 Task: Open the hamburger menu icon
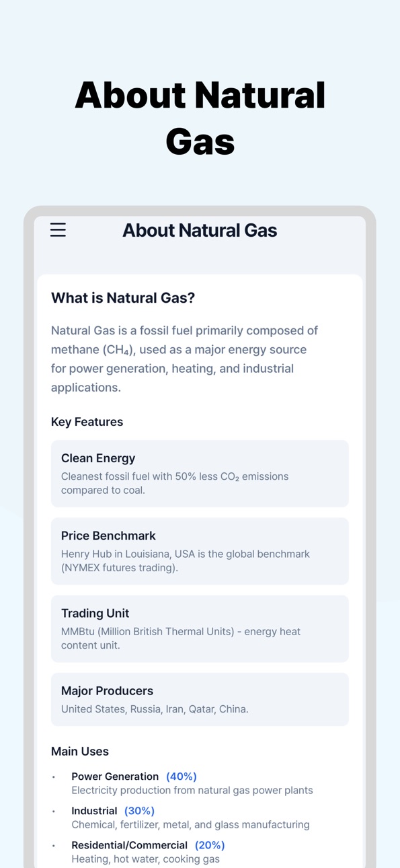(58, 229)
